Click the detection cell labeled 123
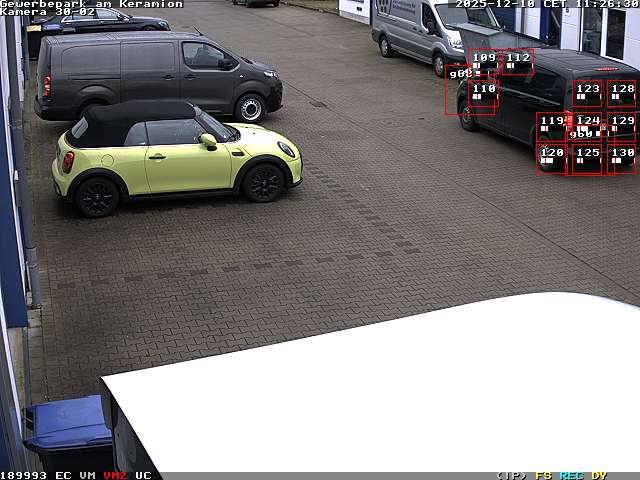The height and width of the screenshot is (480, 640). click(587, 94)
